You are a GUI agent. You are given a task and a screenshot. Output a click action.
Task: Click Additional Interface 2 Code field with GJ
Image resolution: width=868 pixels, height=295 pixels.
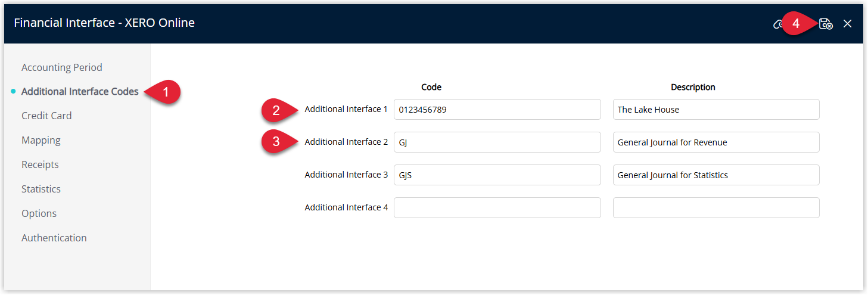(497, 142)
